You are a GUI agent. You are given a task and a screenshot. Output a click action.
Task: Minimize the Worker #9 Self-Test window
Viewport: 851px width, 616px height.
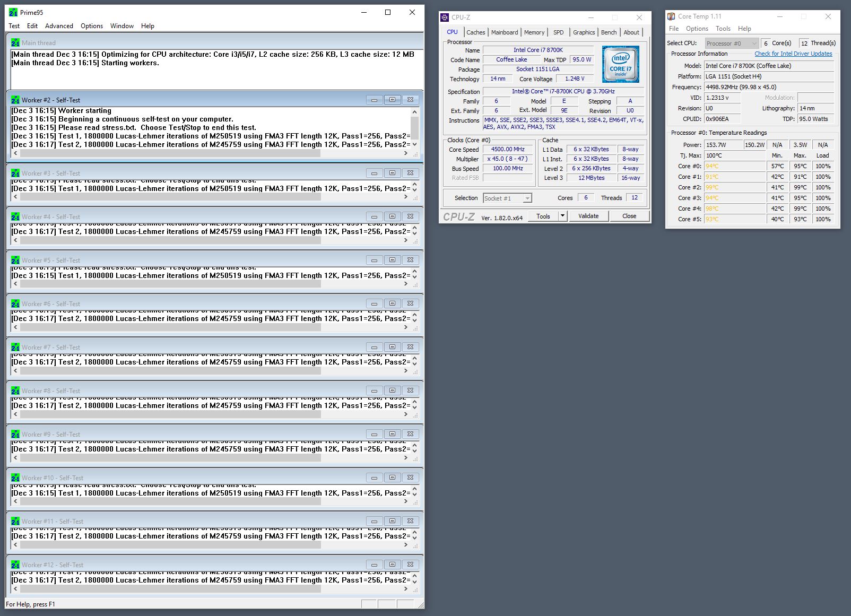(374, 434)
